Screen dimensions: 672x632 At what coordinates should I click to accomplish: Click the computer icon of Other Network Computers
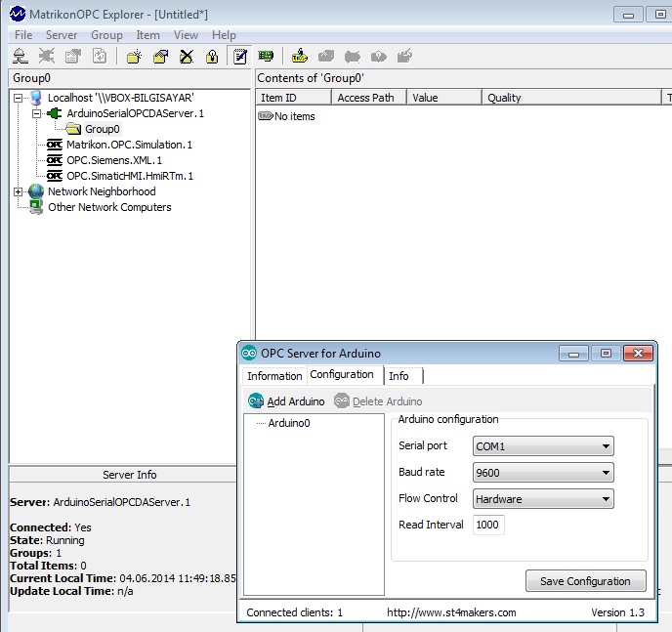(x=36, y=207)
